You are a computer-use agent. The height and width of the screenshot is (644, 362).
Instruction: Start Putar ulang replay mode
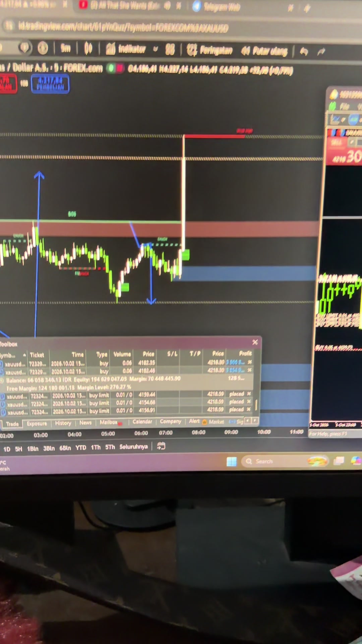pyautogui.click(x=264, y=51)
